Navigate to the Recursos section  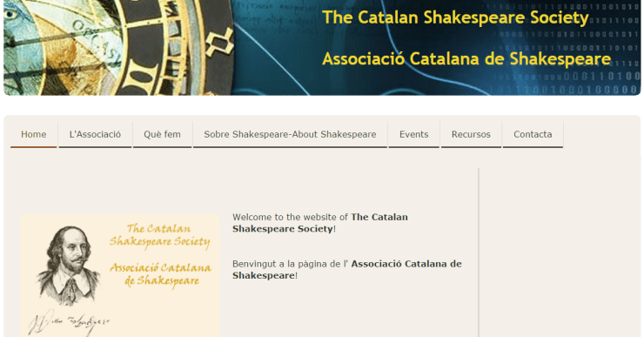pyautogui.click(x=471, y=134)
